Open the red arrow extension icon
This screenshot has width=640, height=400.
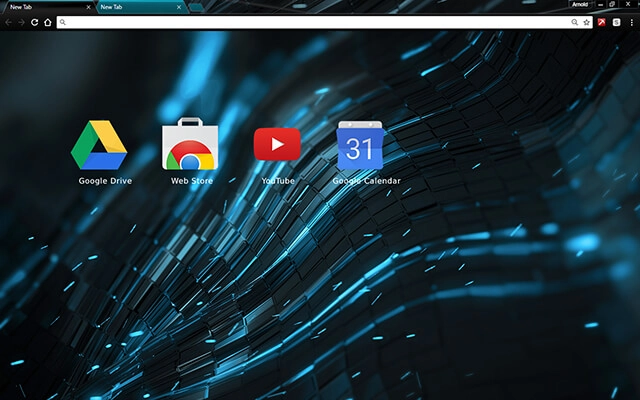(602, 22)
